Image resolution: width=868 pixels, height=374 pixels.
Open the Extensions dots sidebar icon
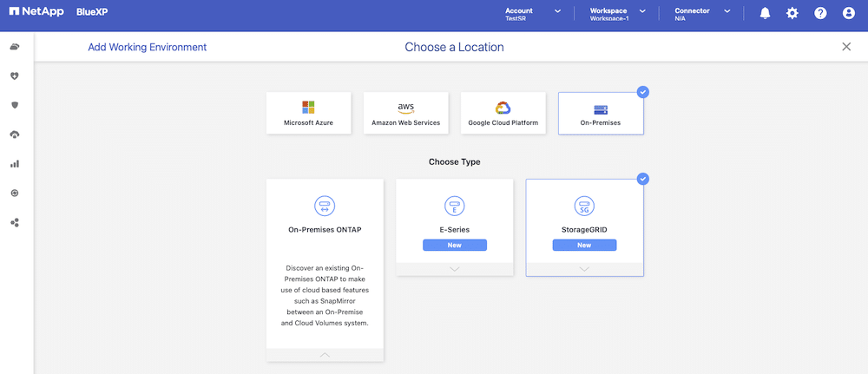(x=15, y=222)
